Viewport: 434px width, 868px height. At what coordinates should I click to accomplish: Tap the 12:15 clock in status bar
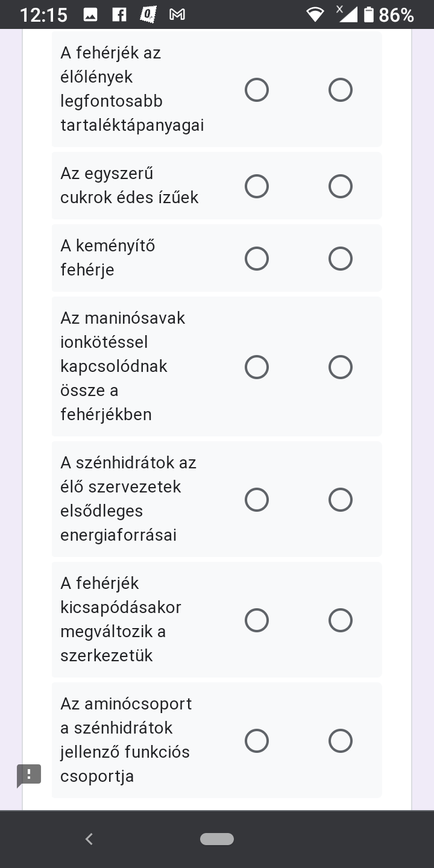(x=43, y=15)
